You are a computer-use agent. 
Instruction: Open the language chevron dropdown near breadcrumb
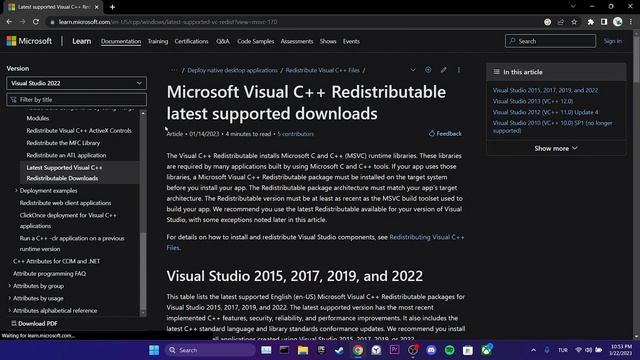413,70
